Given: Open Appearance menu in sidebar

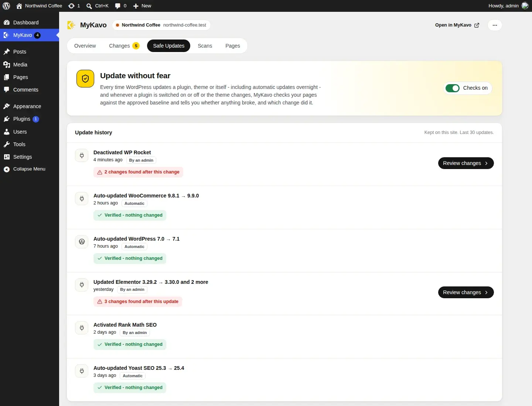Looking at the screenshot, I should pos(30,106).
